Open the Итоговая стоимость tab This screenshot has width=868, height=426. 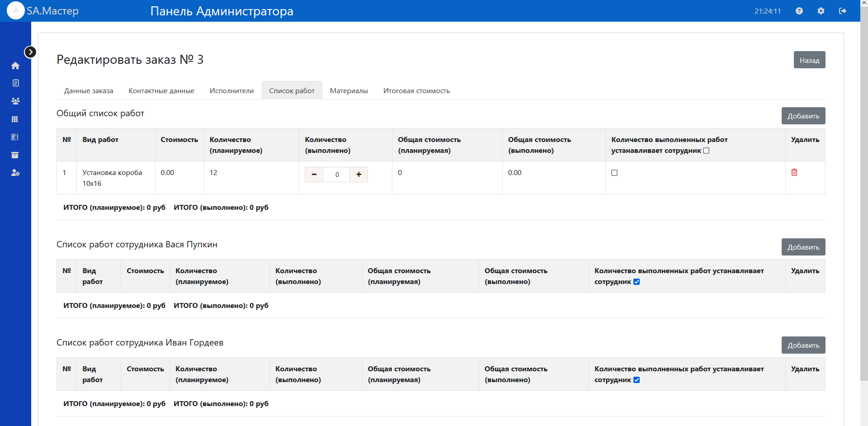tap(416, 91)
